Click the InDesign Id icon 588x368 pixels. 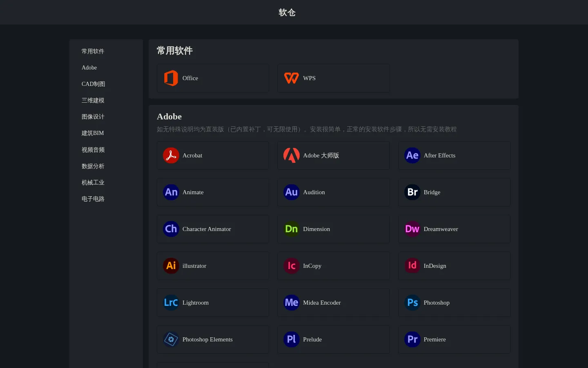pos(412,266)
